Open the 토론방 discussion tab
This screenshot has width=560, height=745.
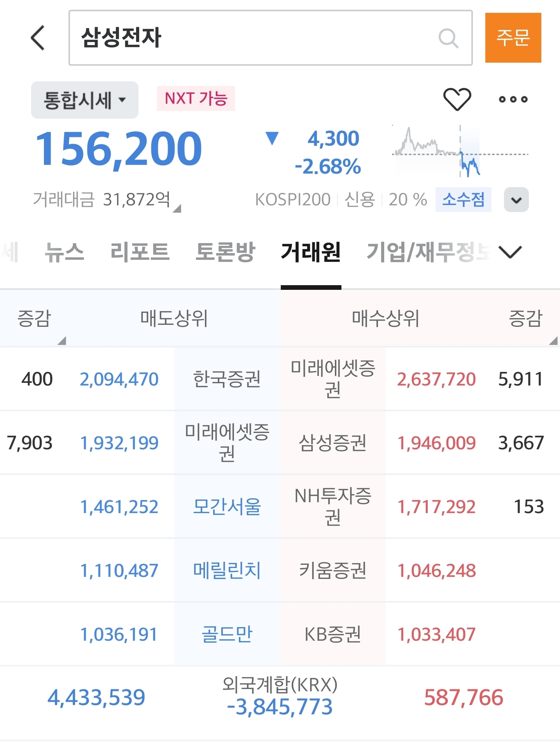225,252
